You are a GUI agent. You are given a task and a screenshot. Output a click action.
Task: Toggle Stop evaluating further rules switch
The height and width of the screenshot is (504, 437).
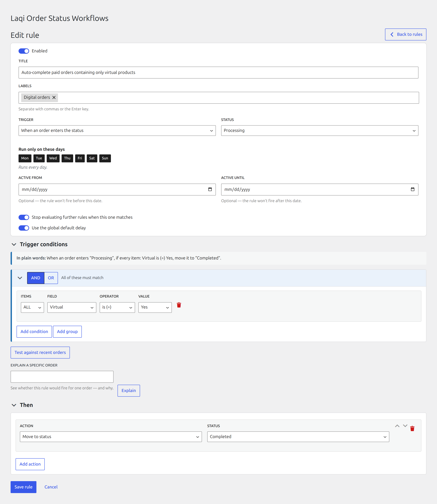click(x=24, y=217)
